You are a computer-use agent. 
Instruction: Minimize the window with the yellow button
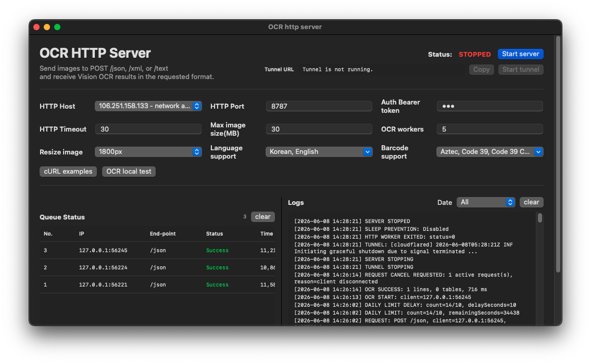(47, 27)
